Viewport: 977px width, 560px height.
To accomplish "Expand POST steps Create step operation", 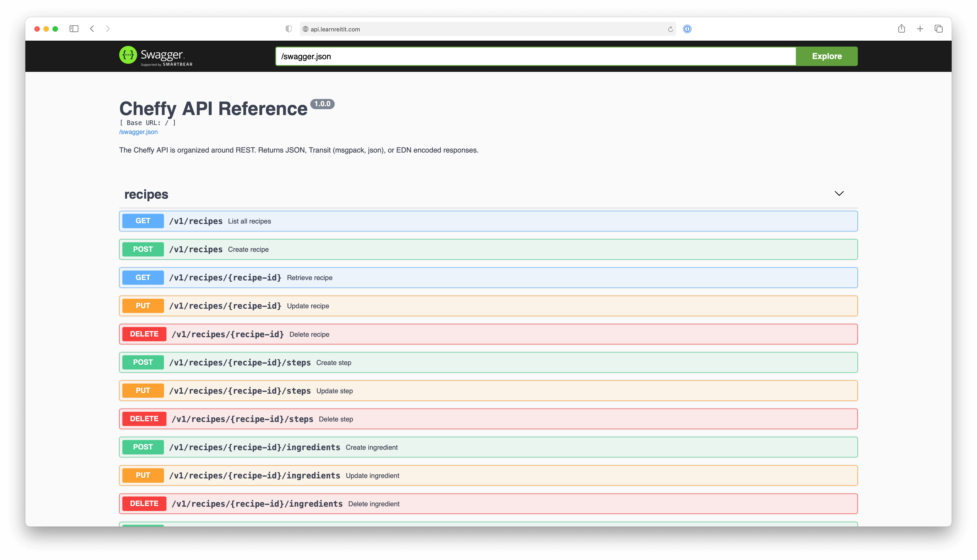I will (x=488, y=362).
